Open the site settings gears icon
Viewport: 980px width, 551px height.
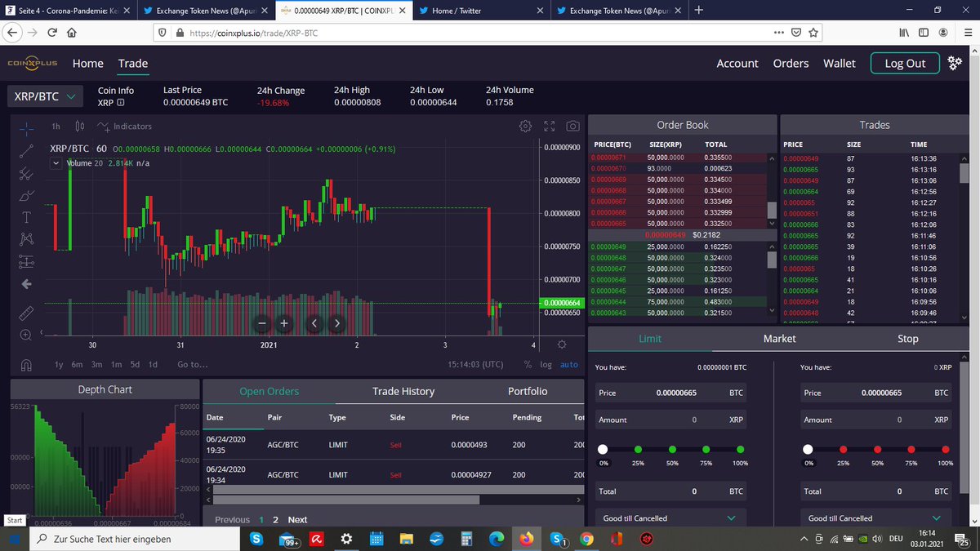[x=955, y=63]
